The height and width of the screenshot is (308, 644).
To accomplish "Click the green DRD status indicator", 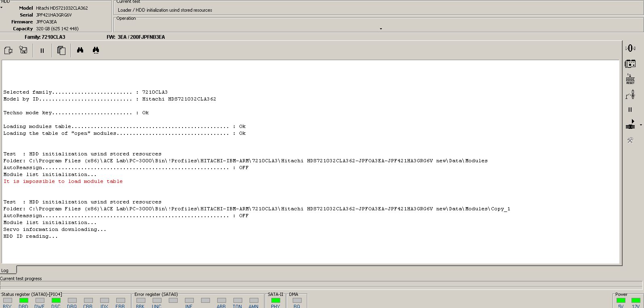I will tap(23, 300).
